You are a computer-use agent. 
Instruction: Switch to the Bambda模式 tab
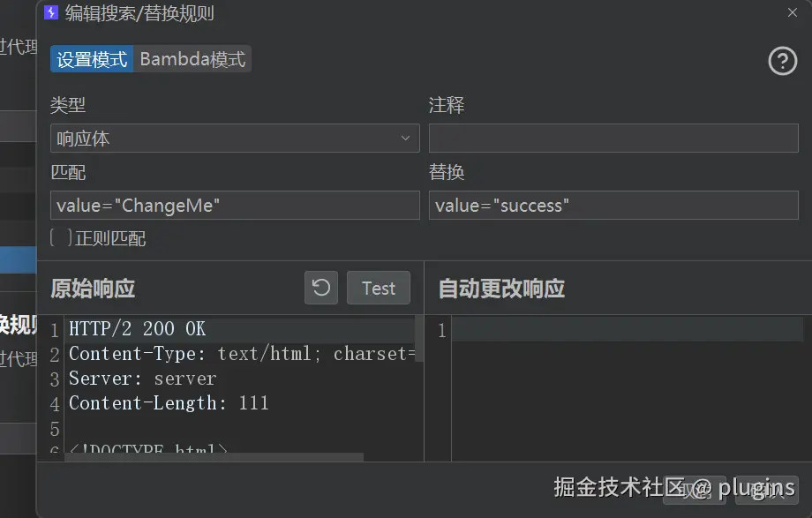click(192, 59)
